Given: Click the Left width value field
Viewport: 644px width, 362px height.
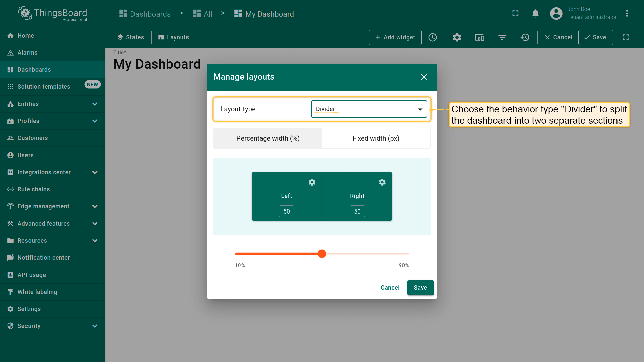Looking at the screenshot, I should (287, 212).
